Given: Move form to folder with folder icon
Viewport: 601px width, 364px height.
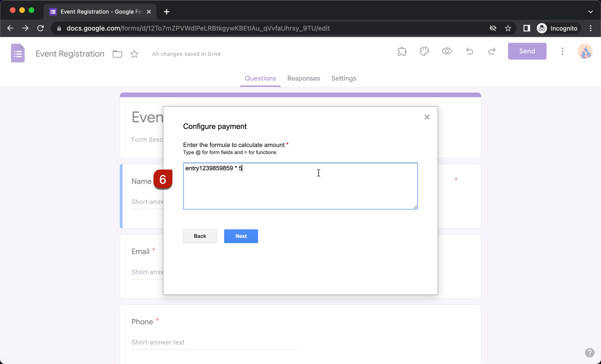Looking at the screenshot, I should coord(117,54).
